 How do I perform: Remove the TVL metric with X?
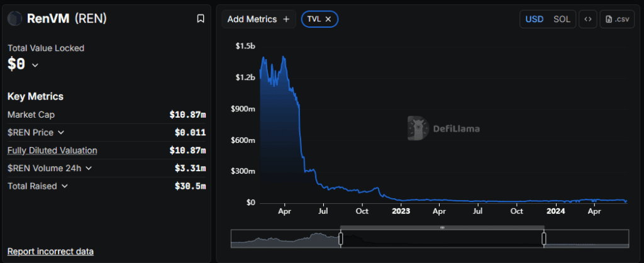click(328, 19)
